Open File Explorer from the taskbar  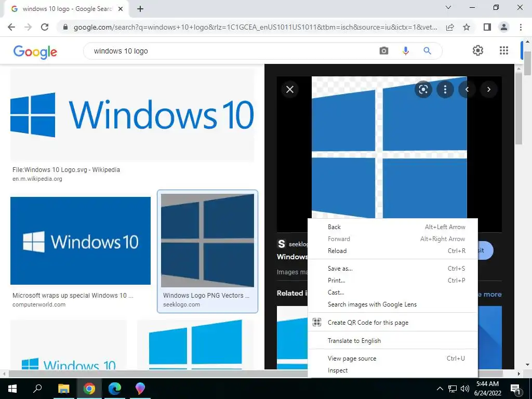63,389
